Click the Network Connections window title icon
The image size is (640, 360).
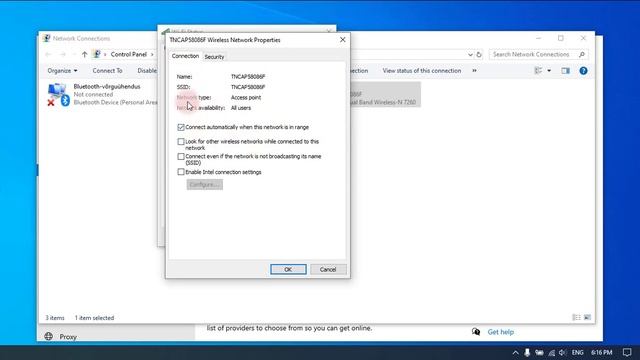tap(46, 38)
